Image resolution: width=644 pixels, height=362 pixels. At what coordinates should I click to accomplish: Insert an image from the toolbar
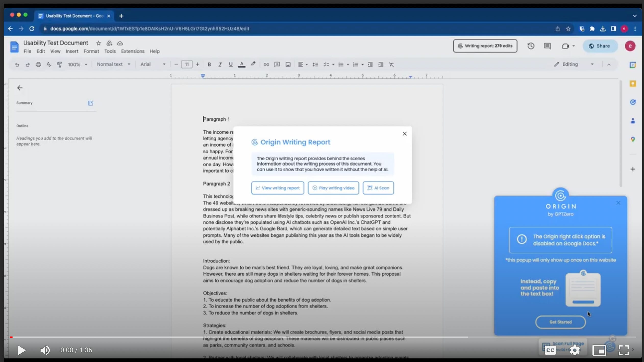(288, 64)
